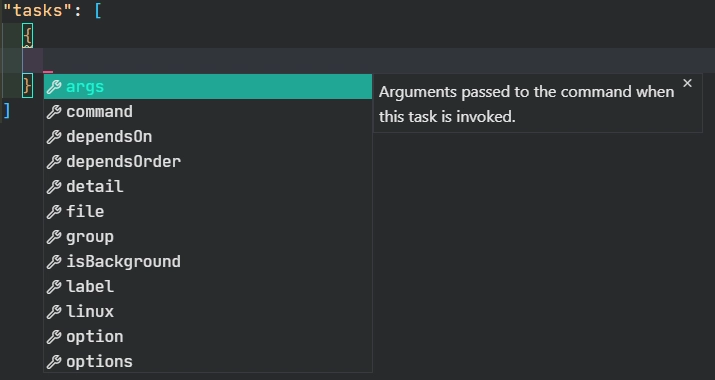This screenshot has width=715, height=380.
Task: Choose the command property suggestion
Action: 208,112
